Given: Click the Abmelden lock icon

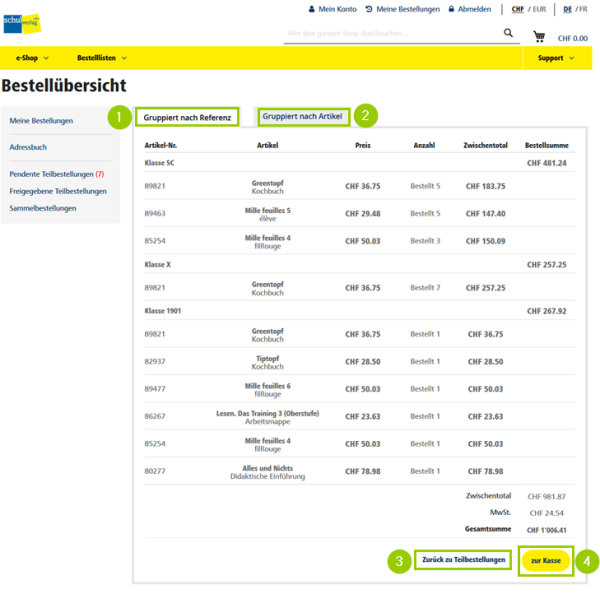Looking at the screenshot, I should point(452,9).
